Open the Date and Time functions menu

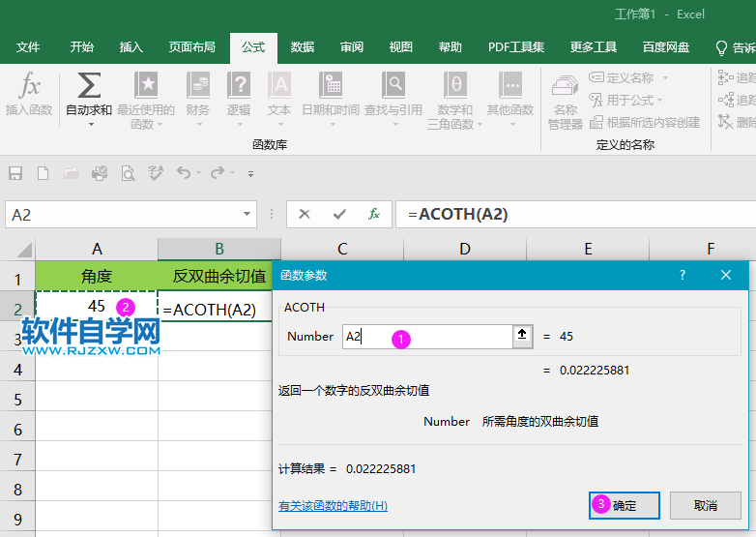click(x=330, y=97)
